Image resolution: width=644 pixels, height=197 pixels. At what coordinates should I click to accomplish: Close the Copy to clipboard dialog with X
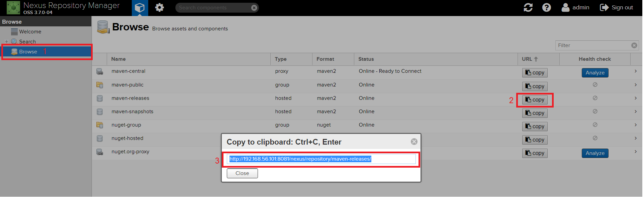coord(414,142)
